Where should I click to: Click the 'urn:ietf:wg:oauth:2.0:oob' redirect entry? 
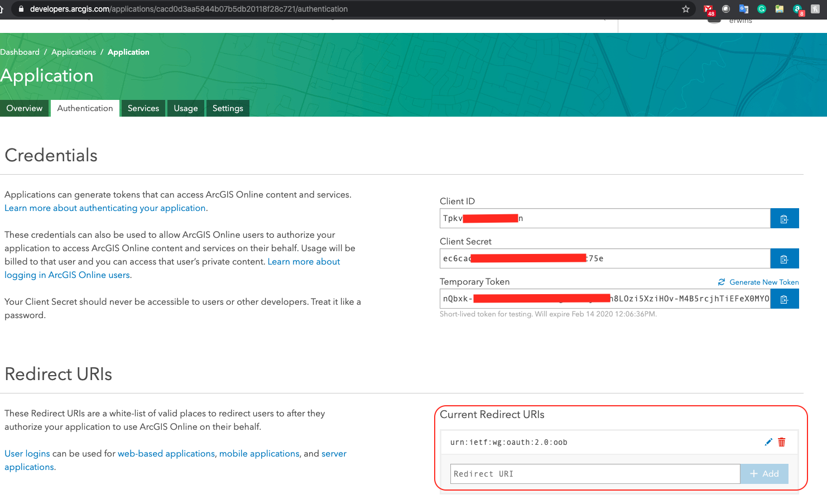509,443
